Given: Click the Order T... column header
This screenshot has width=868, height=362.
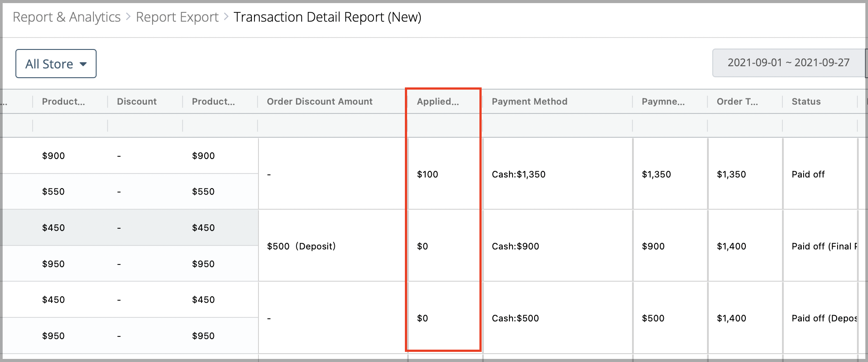Looking at the screenshot, I should [737, 102].
